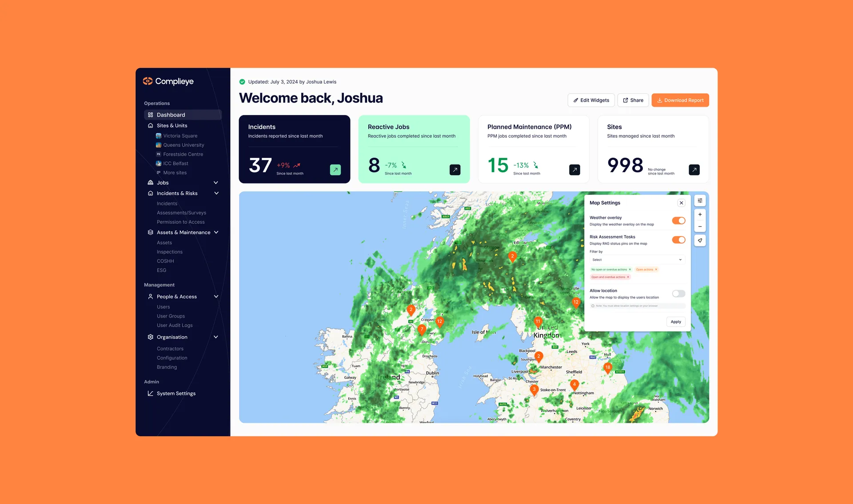Click Apply in Map Settings
Screen dimensions: 853x504
click(676, 322)
